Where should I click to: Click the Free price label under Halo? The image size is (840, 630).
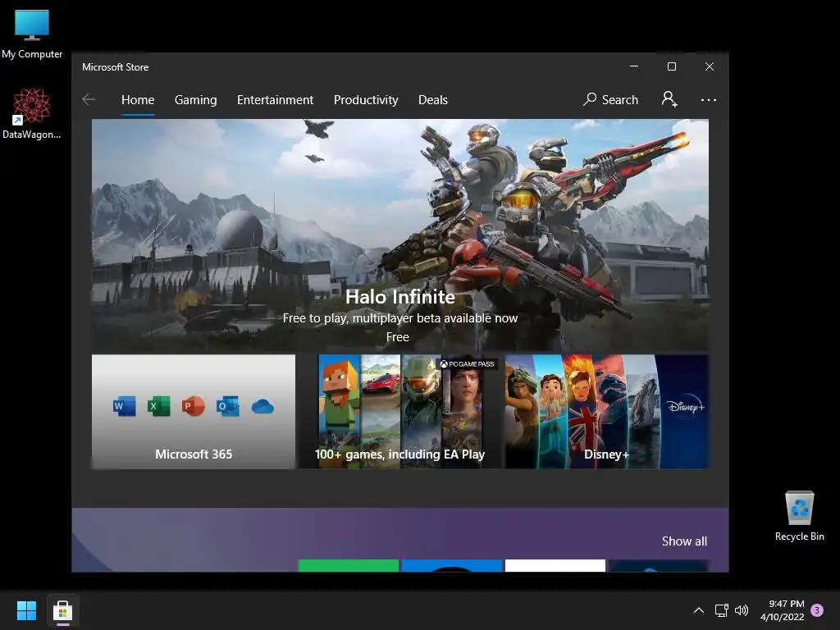pos(398,337)
